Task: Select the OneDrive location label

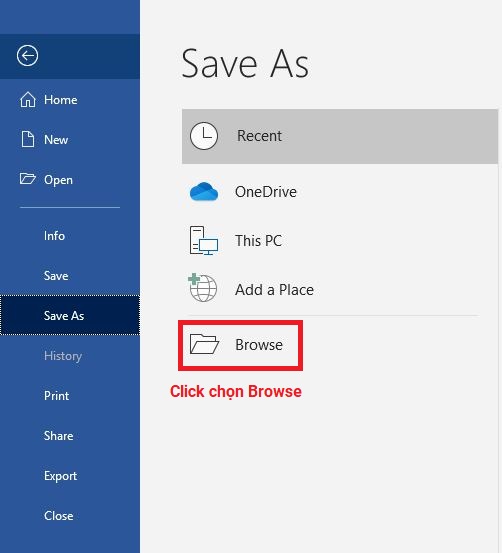Action: point(266,192)
